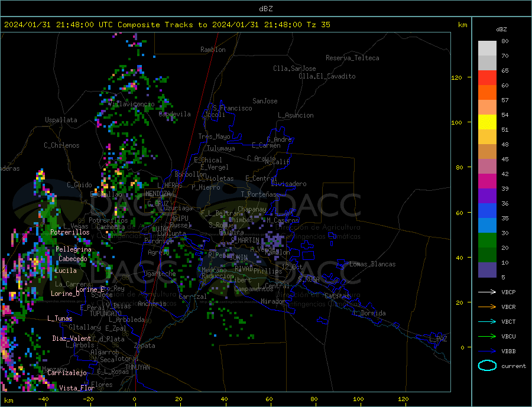Click the Divisadero map label

point(288,184)
